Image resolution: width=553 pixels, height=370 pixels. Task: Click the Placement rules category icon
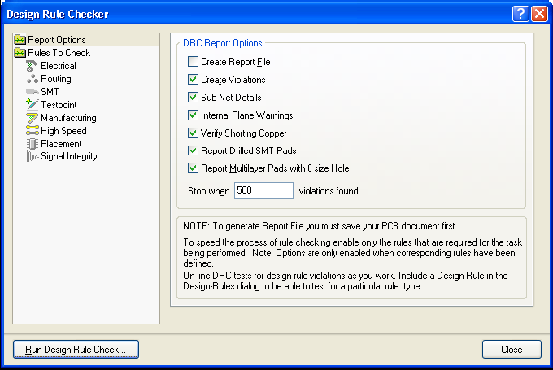coord(32,144)
